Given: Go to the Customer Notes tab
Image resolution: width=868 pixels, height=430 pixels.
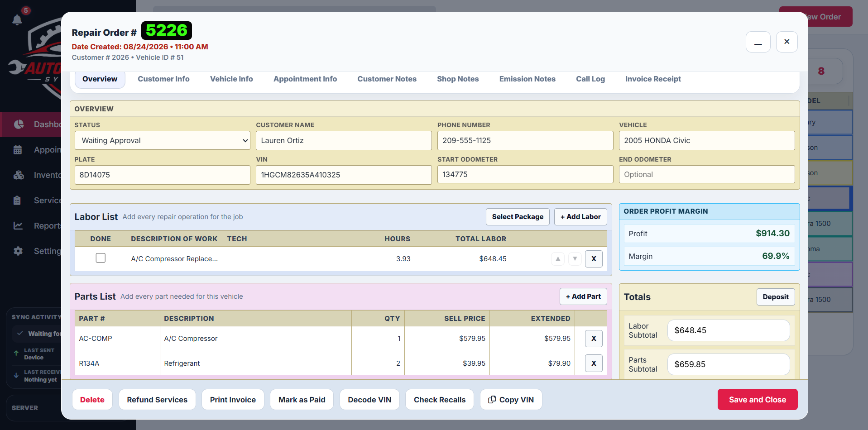Looking at the screenshot, I should [387, 79].
